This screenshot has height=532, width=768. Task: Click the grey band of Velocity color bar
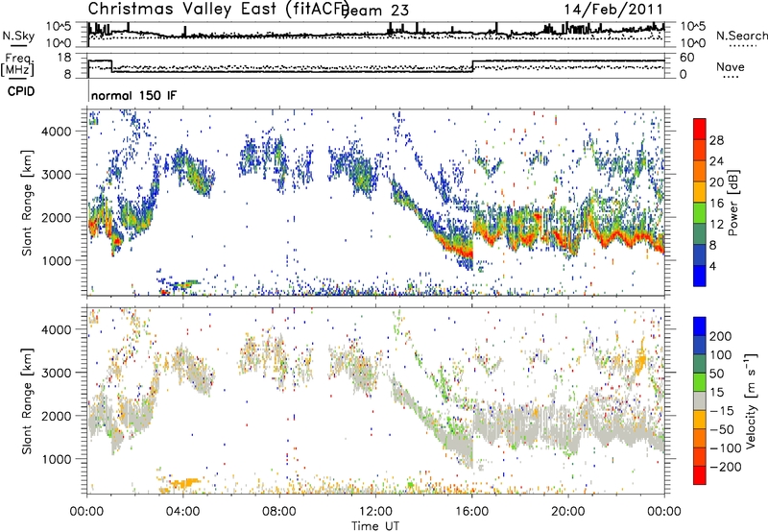700,401
